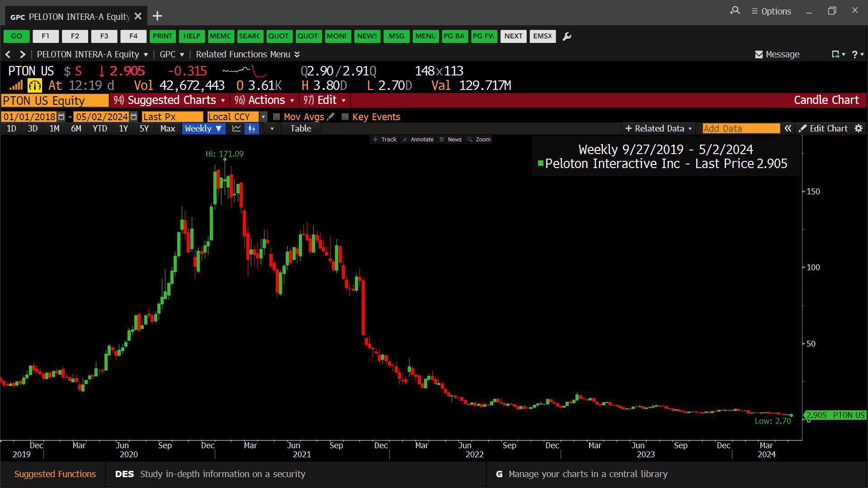The height and width of the screenshot is (488, 868).
Task: Click the EMSX key
Action: pos(542,36)
